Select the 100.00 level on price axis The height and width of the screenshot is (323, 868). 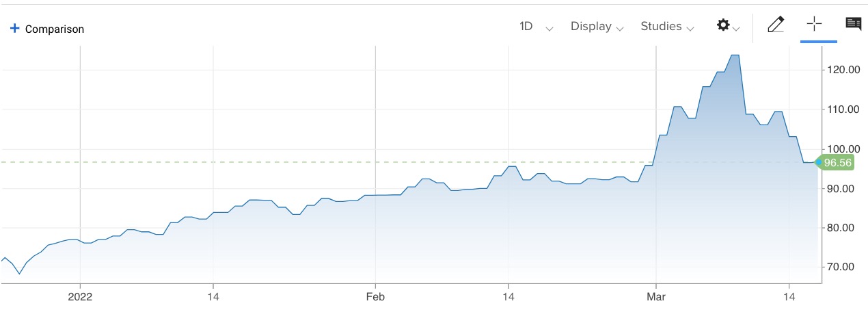(x=843, y=149)
